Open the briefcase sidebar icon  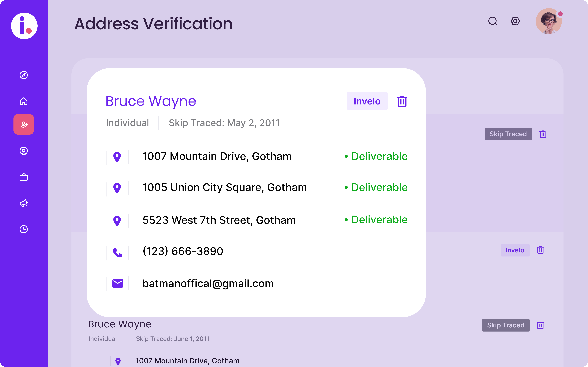24,177
